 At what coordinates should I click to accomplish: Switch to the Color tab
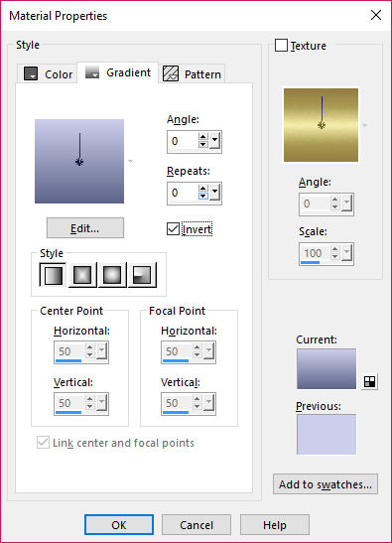click(x=48, y=73)
